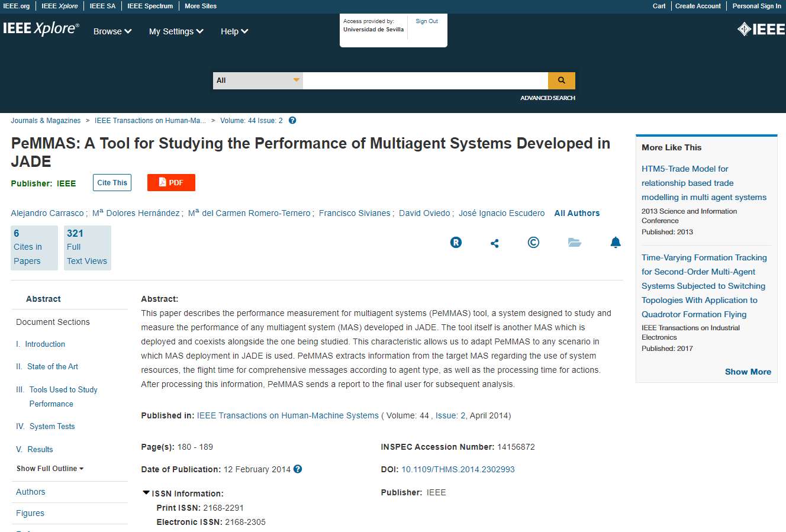This screenshot has height=532, width=786.
Task: Expand the My Settings menu
Action: [x=176, y=31]
